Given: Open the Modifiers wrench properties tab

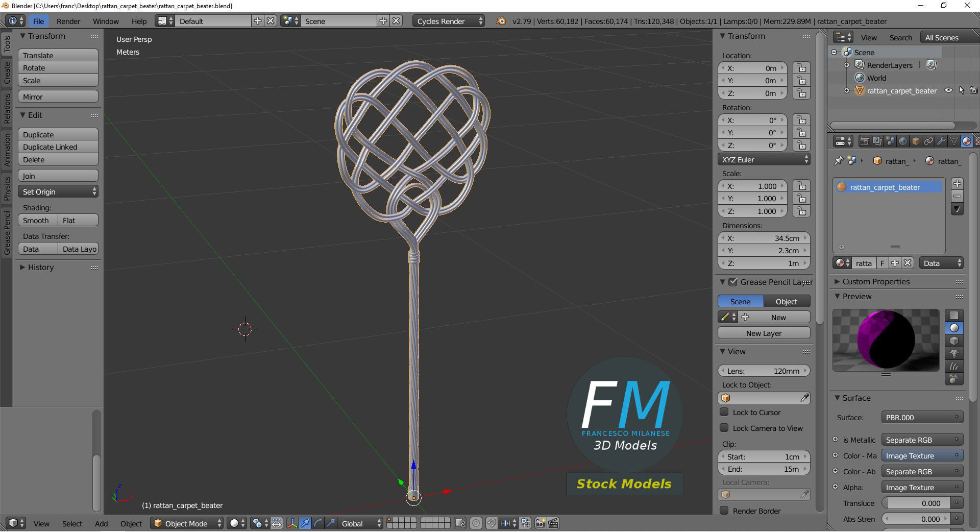Looking at the screenshot, I should (x=941, y=141).
